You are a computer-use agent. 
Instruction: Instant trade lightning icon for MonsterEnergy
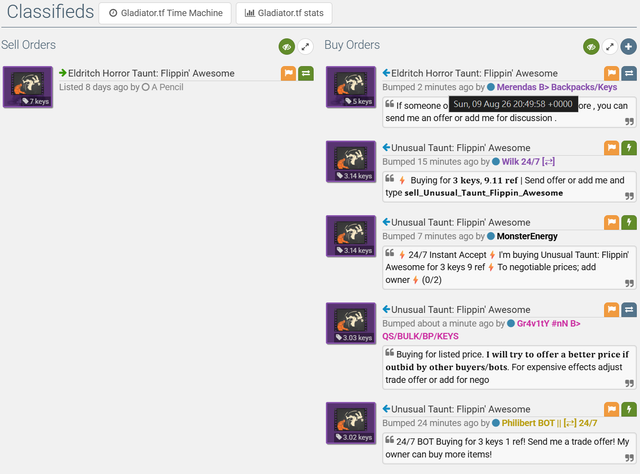click(629, 223)
